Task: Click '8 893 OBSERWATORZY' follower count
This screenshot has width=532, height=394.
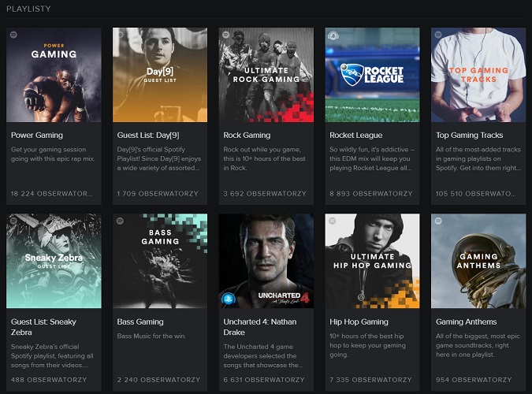Action: (371, 193)
